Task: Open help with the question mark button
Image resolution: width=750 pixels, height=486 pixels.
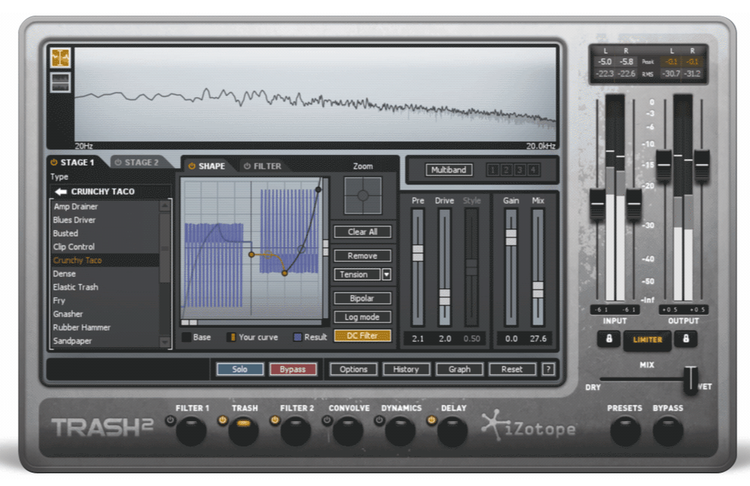Action: click(548, 369)
